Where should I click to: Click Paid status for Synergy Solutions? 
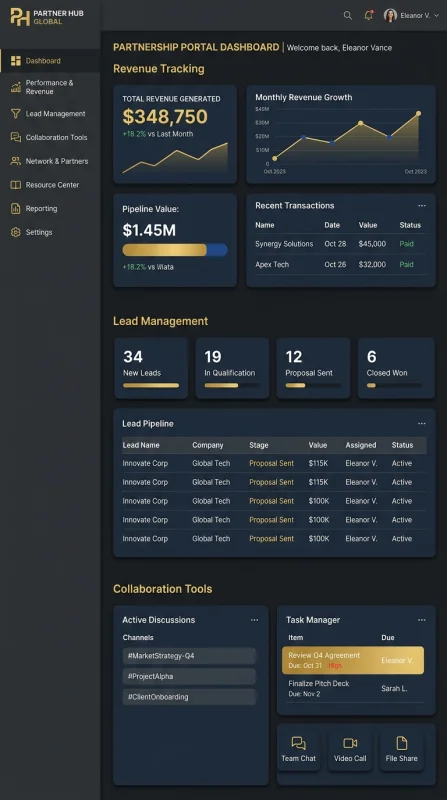coord(406,244)
